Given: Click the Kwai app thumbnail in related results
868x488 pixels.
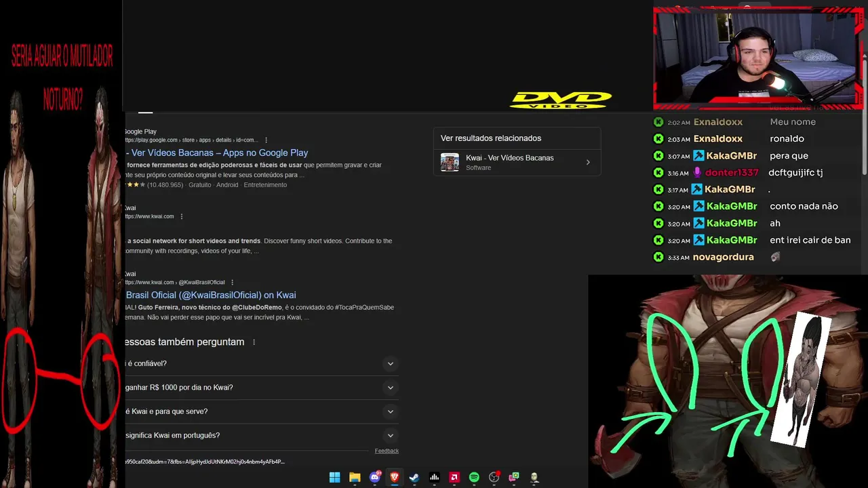Looking at the screenshot, I should pos(450,163).
